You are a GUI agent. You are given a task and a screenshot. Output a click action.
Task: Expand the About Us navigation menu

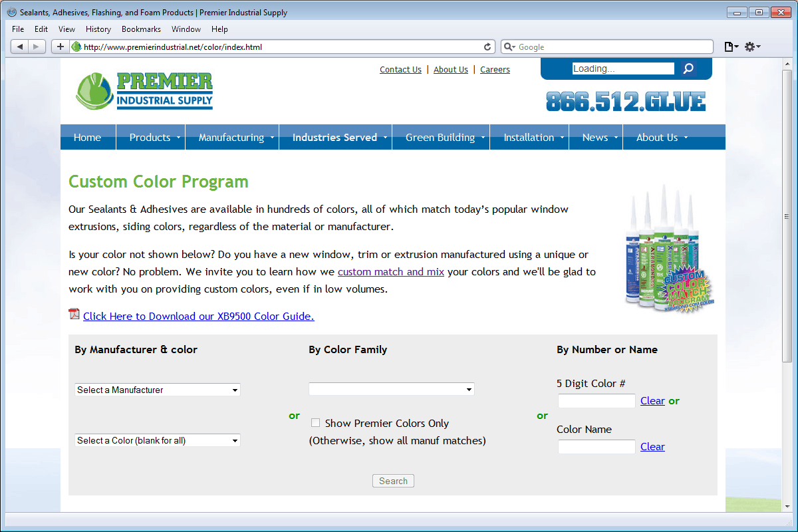658,137
